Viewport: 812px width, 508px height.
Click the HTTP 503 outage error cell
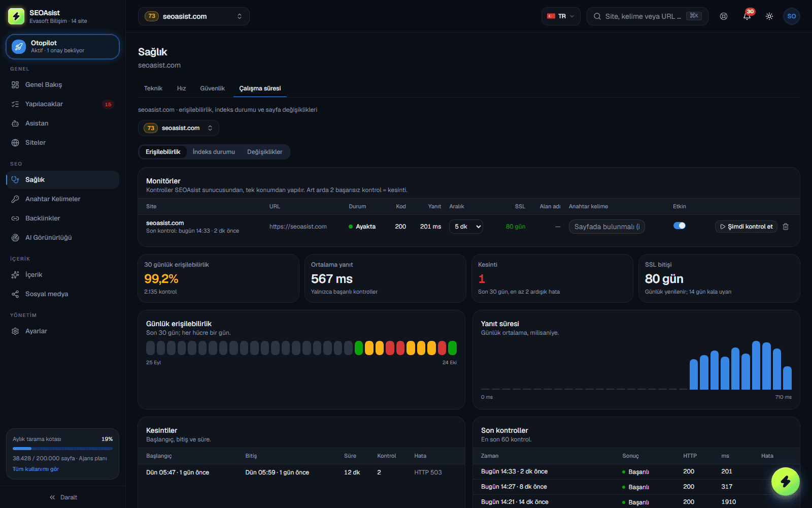click(428, 472)
